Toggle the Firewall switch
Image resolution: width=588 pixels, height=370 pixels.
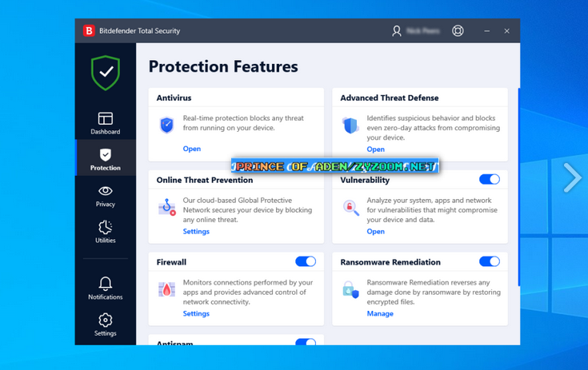[x=306, y=261]
